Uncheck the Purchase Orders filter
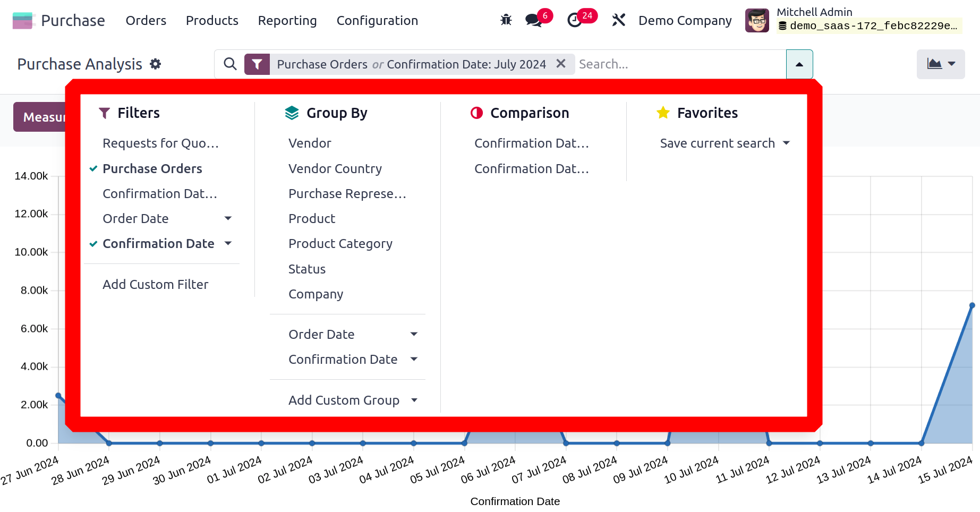This screenshot has width=980, height=512. pyautogui.click(x=152, y=168)
